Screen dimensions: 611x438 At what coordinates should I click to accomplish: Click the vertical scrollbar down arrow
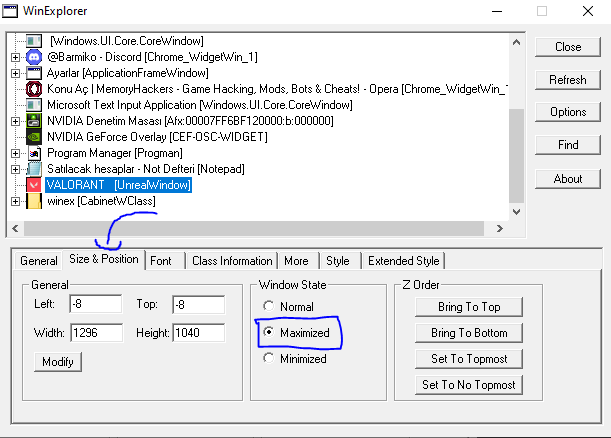[516, 212]
